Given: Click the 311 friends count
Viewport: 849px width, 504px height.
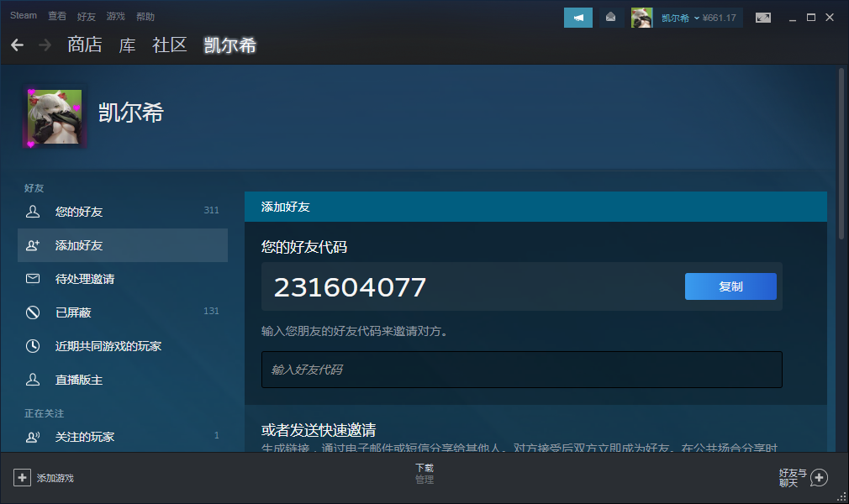Looking at the screenshot, I should tap(211, 210).
